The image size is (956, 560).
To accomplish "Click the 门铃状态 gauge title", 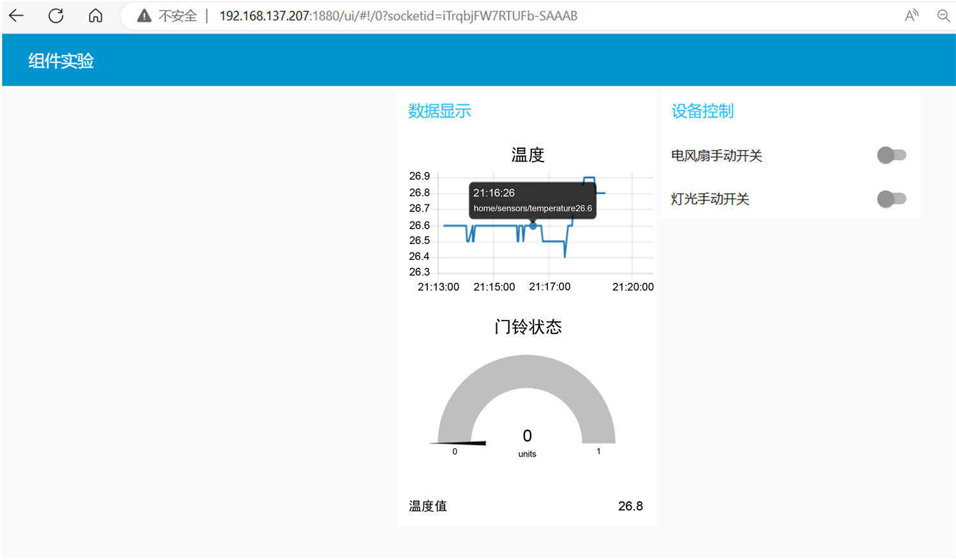I will [527, 327].
